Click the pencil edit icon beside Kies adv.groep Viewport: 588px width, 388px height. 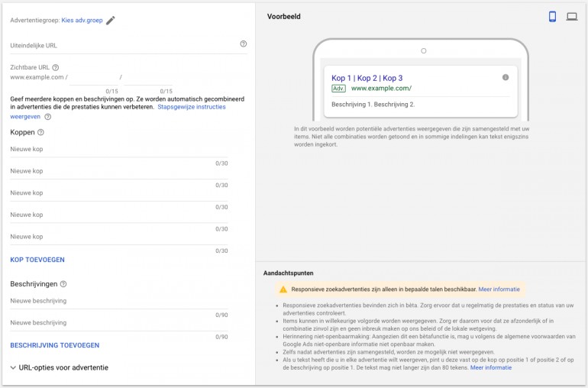click(111, 21)
